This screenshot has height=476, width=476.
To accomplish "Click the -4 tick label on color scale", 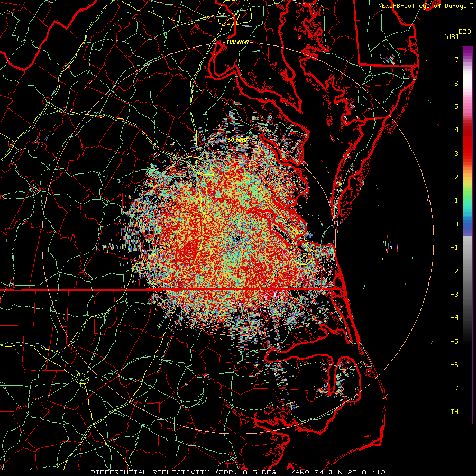I will pos(454,318).
